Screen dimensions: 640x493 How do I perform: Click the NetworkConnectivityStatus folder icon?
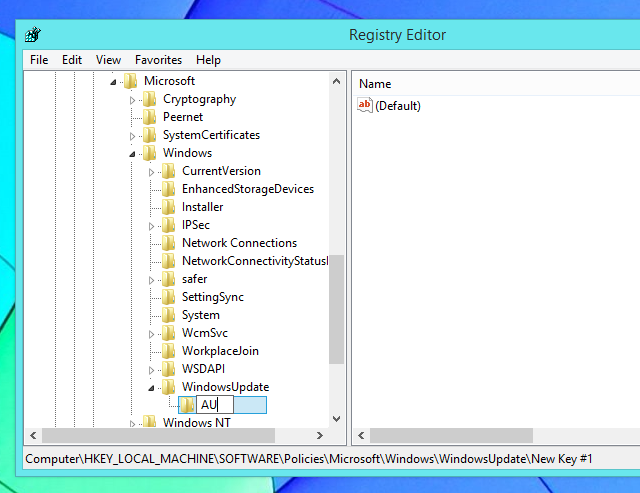tap(169, 260)
